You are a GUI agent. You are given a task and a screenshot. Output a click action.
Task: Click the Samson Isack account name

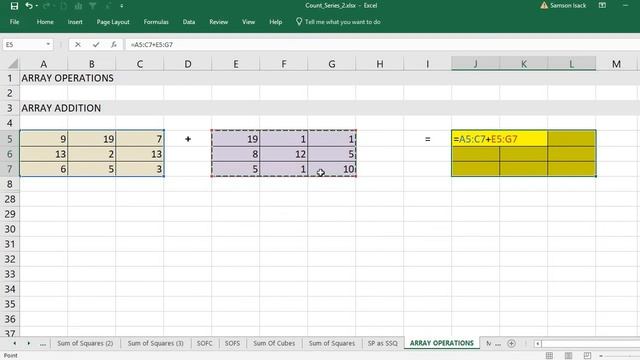568,5
